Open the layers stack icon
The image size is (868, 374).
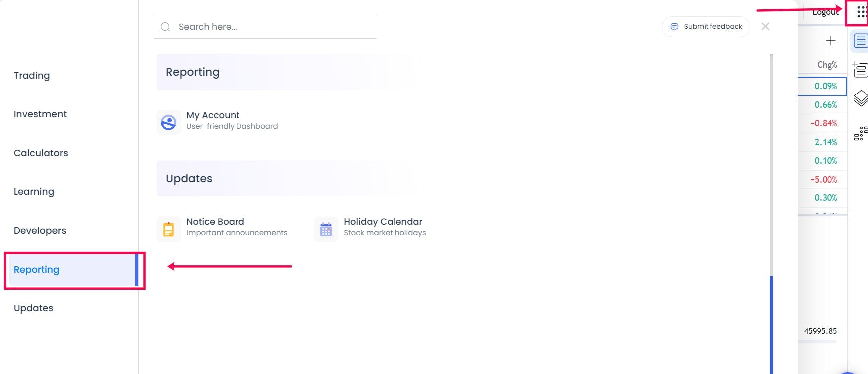(x=861, y=98)
